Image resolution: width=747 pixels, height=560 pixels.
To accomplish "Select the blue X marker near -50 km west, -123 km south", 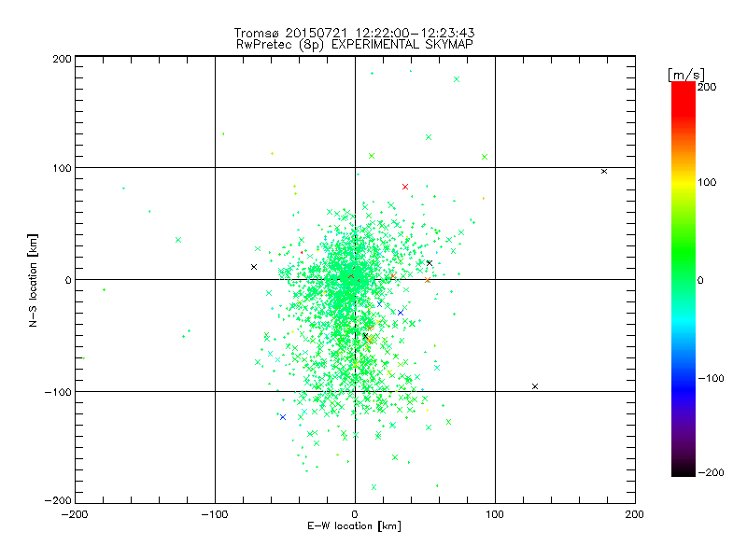I will tap(283, 417).
